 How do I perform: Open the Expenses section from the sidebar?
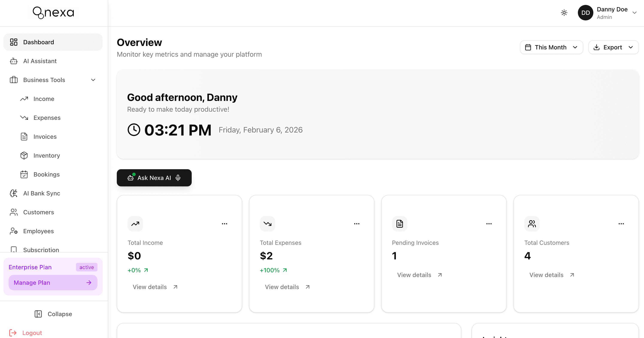tap(47, 117)
